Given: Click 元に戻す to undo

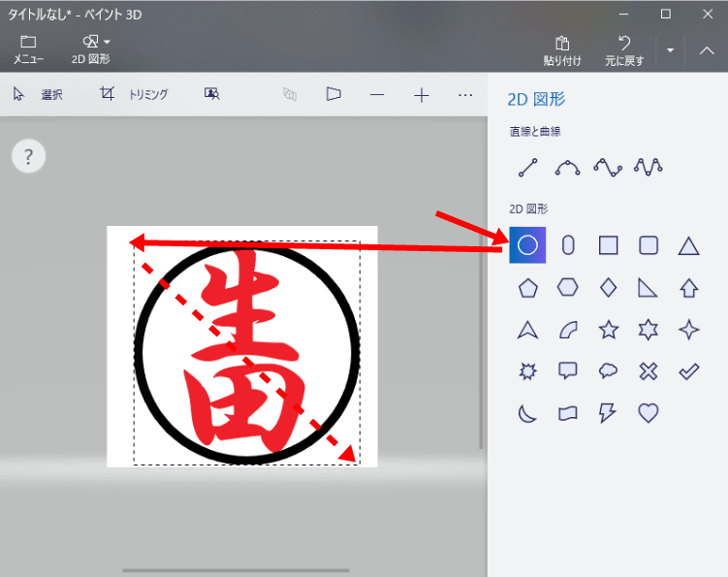Looking at the screenshot, I should tap(625, 49).
